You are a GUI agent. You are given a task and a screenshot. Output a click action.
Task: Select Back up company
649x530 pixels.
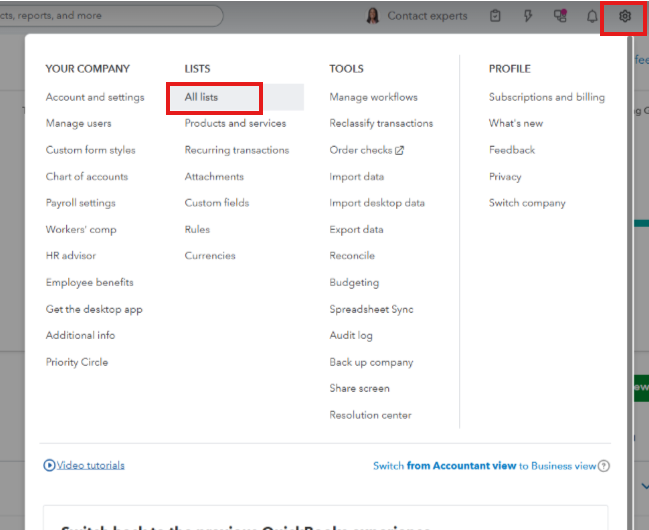[x=371, y=362]
